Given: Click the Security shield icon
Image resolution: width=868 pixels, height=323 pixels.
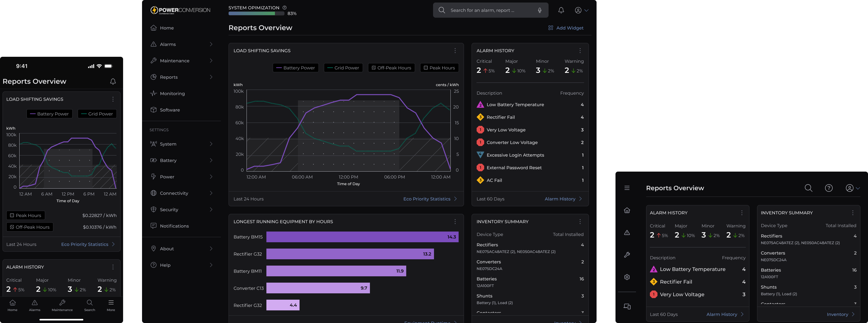Looking at the screenshot, I should pos(153,209).
